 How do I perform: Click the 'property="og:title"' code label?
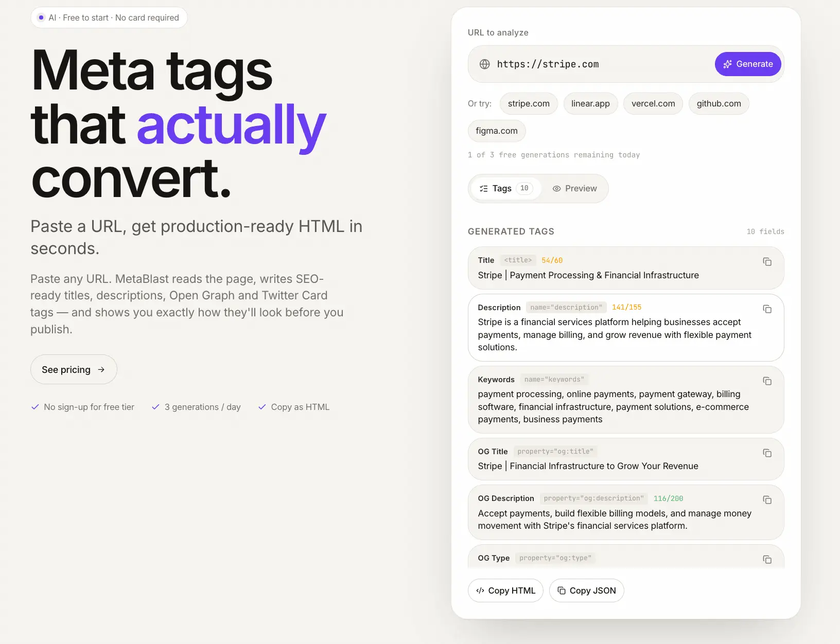tap(555, 452)
